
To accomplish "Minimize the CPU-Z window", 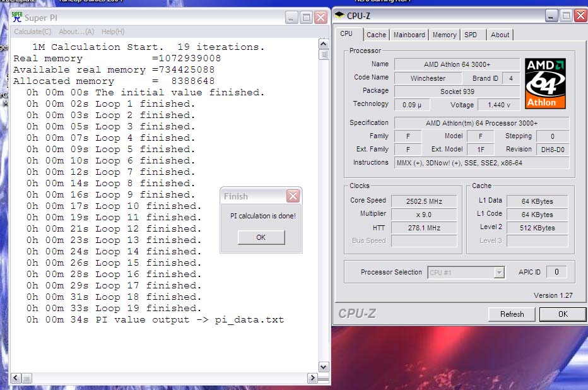I will click(551, 16).
